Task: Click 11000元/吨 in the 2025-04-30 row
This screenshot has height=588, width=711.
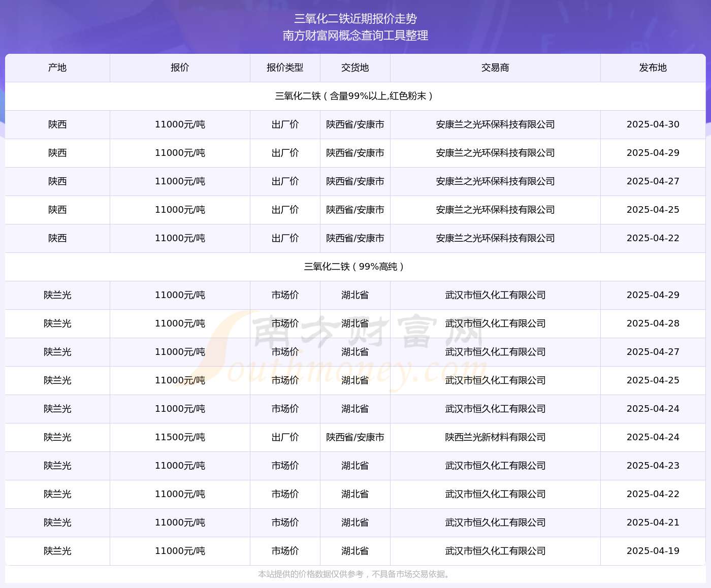Action: [180, 124]
